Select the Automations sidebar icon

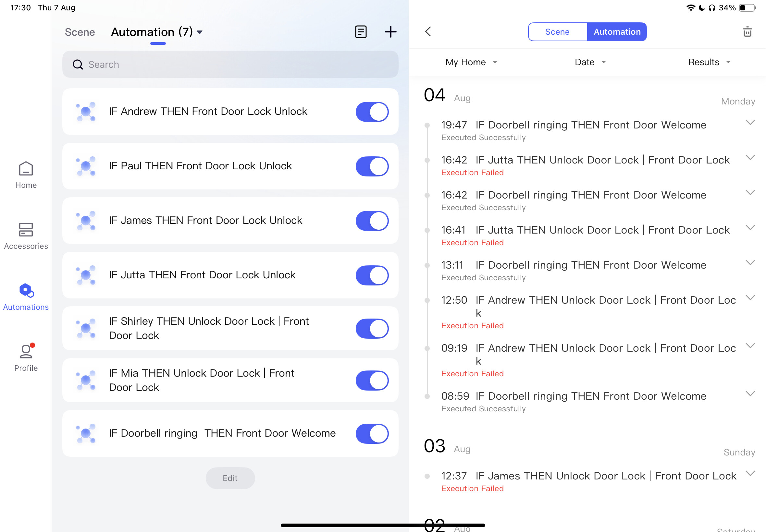[26, 297]
